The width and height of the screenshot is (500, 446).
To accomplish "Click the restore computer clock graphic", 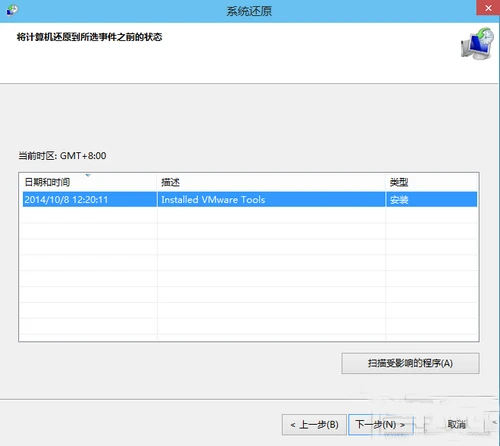I will [477, 44].
